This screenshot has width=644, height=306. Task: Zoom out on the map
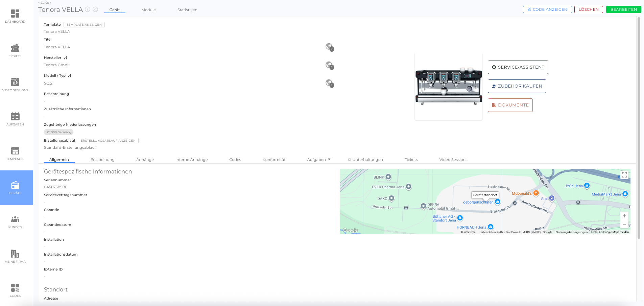tap(624, 224)
